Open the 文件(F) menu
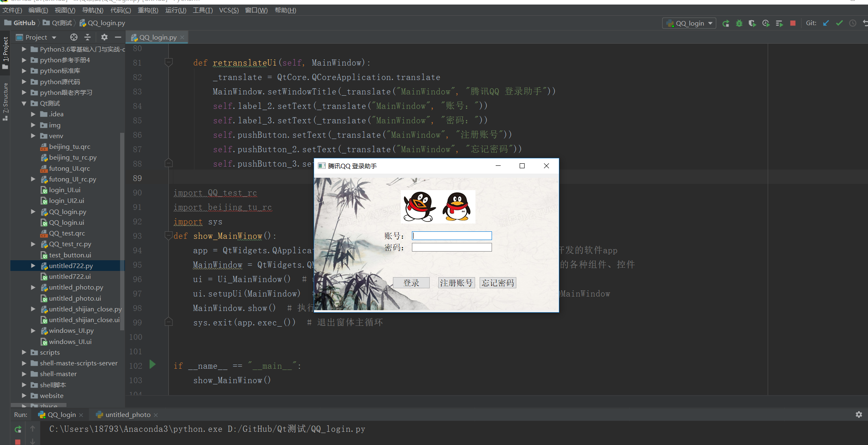 (12, 10)
